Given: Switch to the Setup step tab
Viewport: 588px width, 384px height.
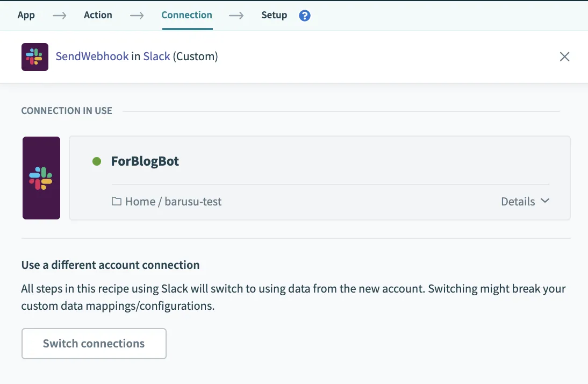Looking at the screenshot, I should [x=274, y=15].
